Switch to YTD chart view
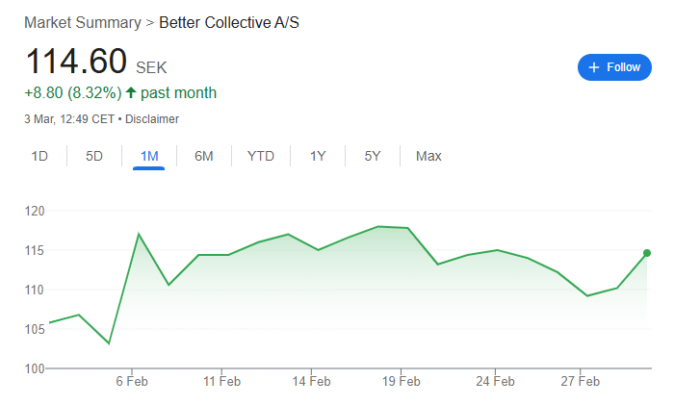The height and width of the screenshot is (405, 700). click(261, 156)
